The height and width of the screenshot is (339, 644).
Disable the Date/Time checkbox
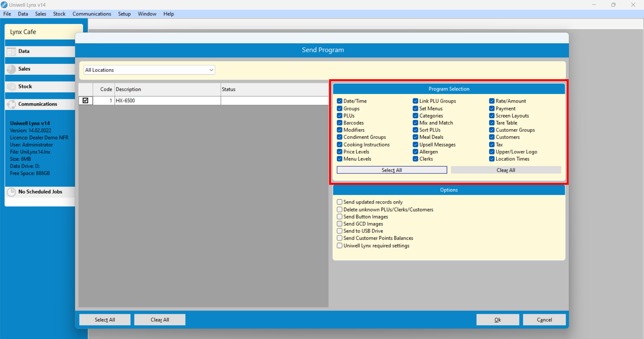tap(340, 101)
